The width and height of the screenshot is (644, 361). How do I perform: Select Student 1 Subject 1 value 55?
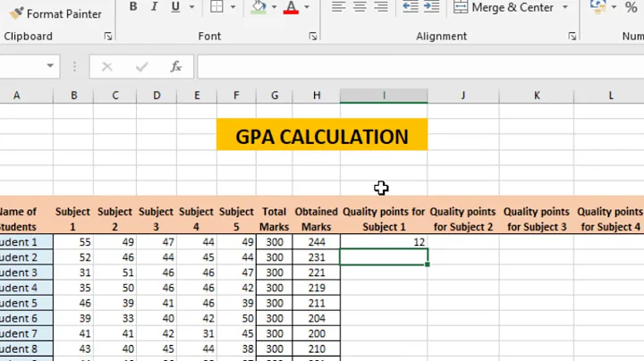click(73, 242)
